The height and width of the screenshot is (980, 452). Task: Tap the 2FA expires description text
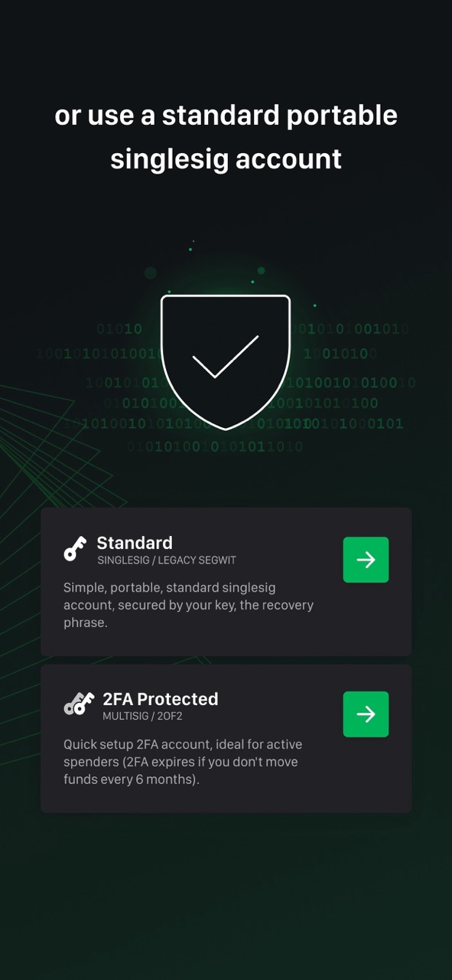(x=180, y=762)
